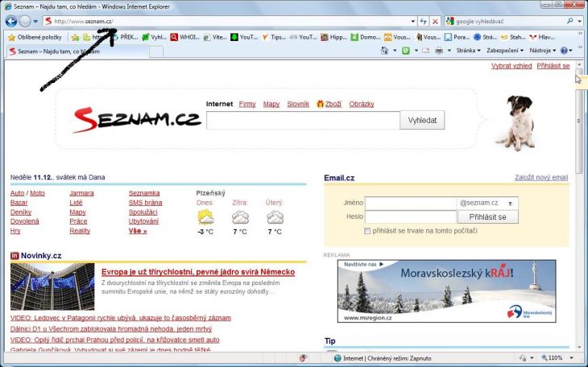Click the Seznam.cz logo
This screenshot has height=367, width=588.
tap(137, 120)
